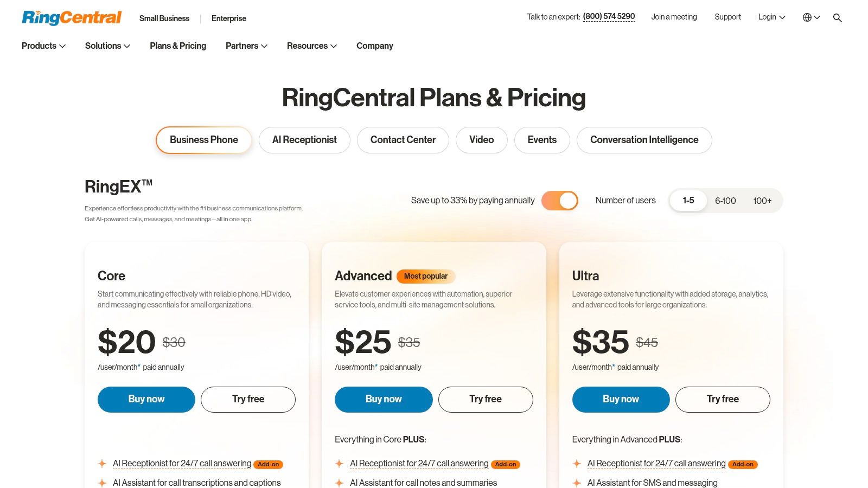Screen dimensions: 868x488
Task: Open the Plans & Pricing menu
Action: [x=177, y=46]
